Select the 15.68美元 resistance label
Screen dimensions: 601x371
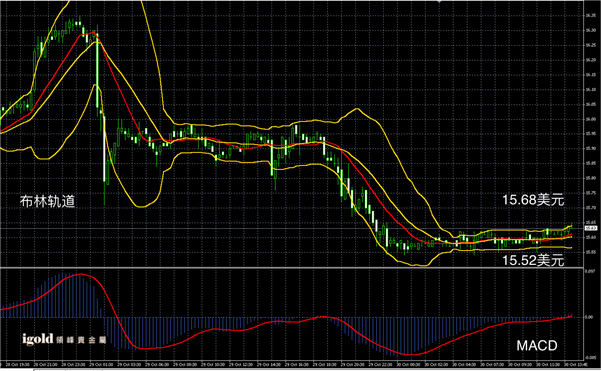pyautogui.click(x=533, y=200)
